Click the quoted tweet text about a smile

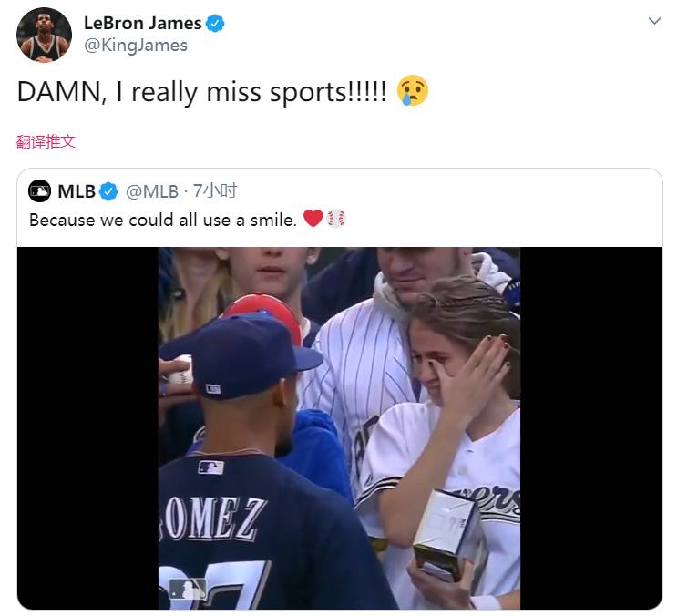(x=163, y=221)
